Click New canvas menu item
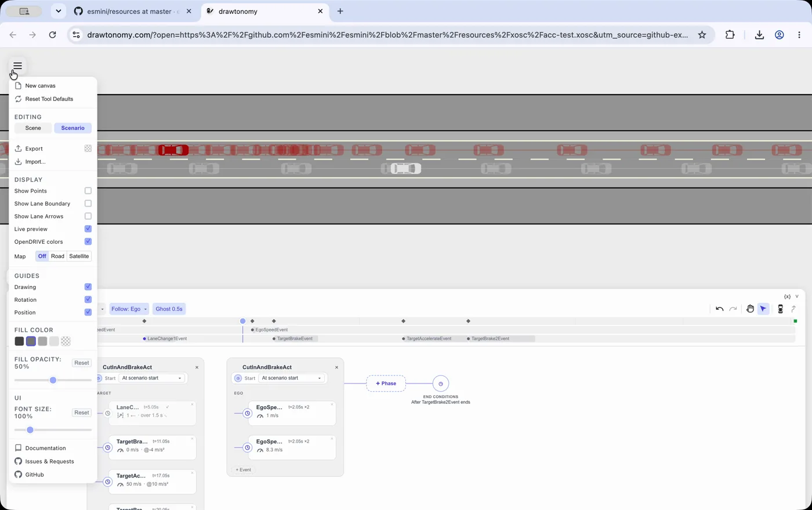Viewport: 812px width, 510px height. [53, 86]
